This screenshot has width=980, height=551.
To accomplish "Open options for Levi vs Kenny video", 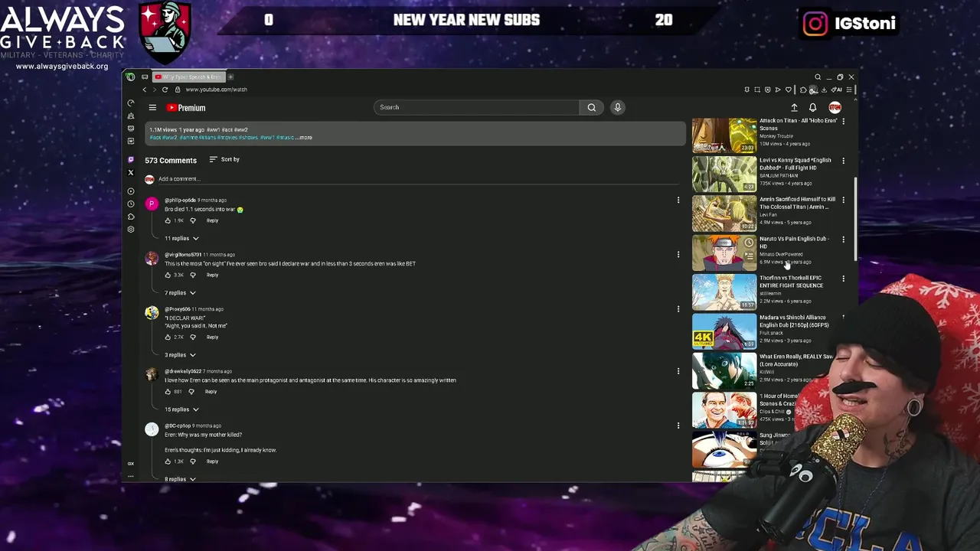I will [x=843, y=161].
